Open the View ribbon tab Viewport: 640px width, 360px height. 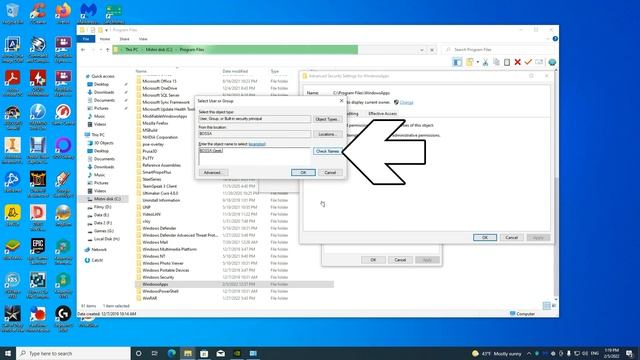coord(143,39)
